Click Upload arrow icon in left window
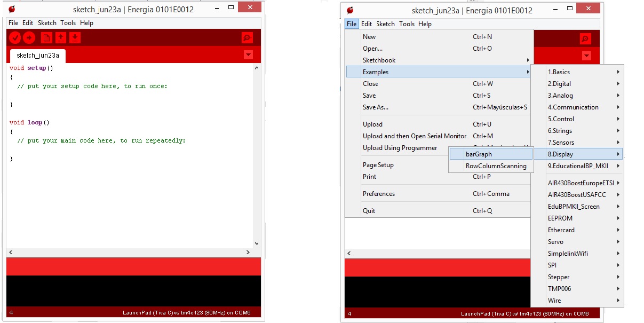The width and height of the screenshot is (644, 323). click(29, 37)
